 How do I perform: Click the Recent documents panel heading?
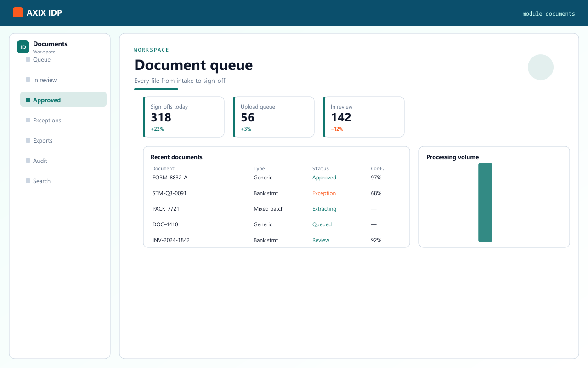pos(176,157)
